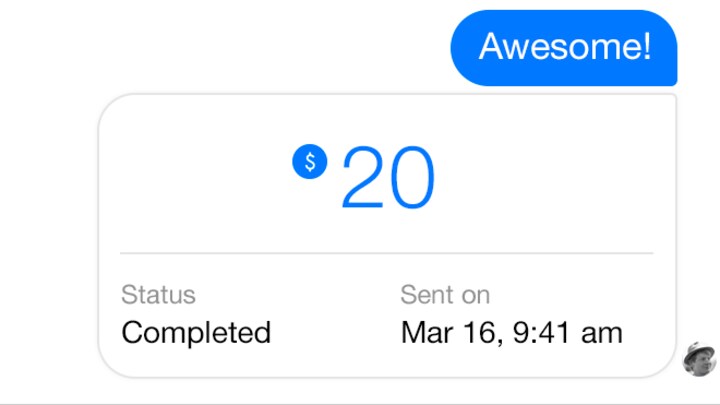This screenshot has height=405, width=720.
Task: Click the Completed status text
Action: pyautogui.click(x=196, y=332)
